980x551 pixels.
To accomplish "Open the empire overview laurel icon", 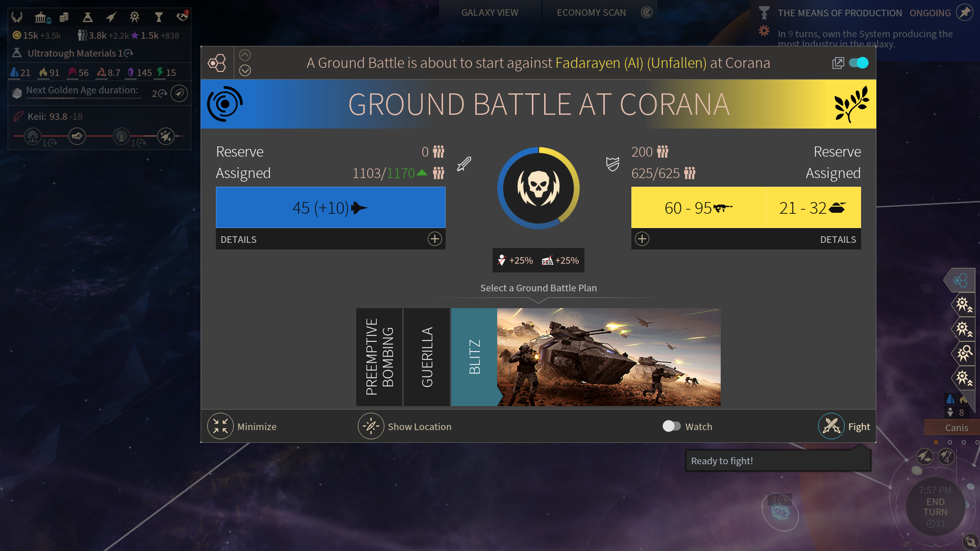I will 17,17.
